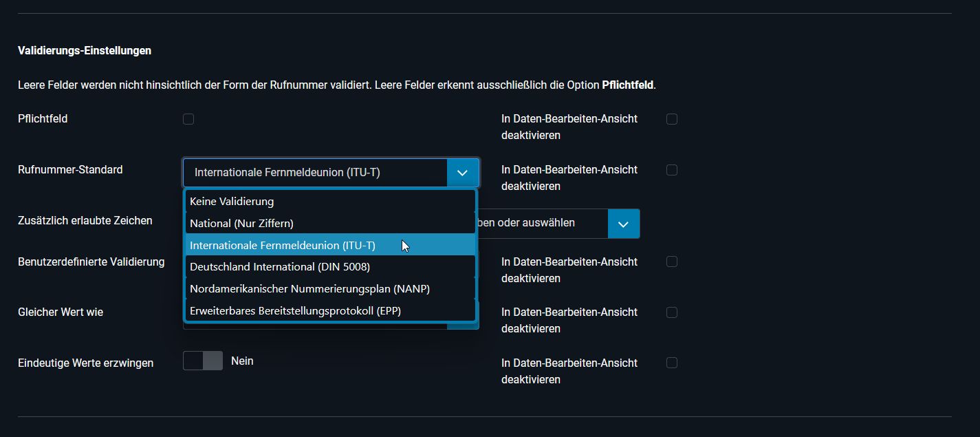Check edit-view deactivation box for Eindeutige Werte erzwingen

[672, 363]
